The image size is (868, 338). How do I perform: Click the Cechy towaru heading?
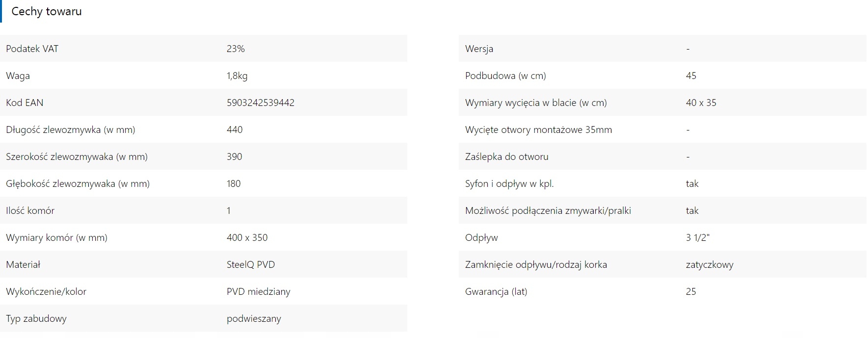click(x=47, y=11)
